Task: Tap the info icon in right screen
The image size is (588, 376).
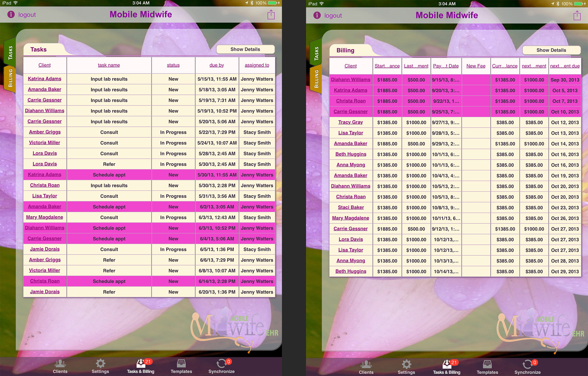Action: 317,15
